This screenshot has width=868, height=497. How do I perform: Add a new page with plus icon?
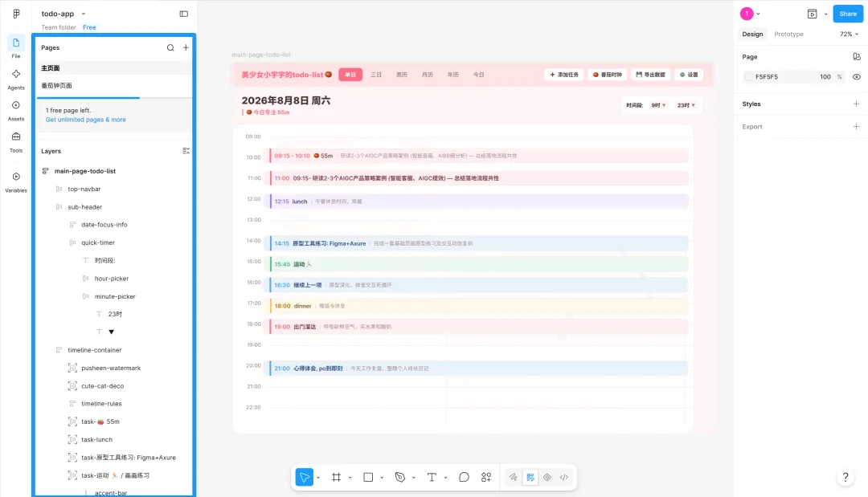[x=186, y=47]
